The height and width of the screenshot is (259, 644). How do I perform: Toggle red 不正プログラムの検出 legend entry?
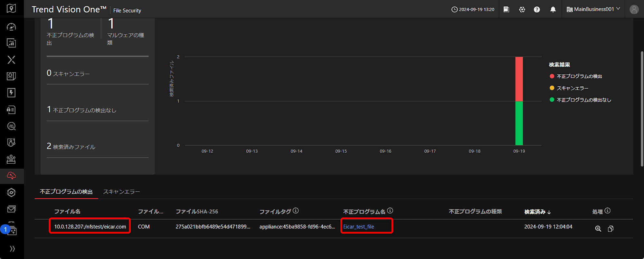click(x=576, y=76)
